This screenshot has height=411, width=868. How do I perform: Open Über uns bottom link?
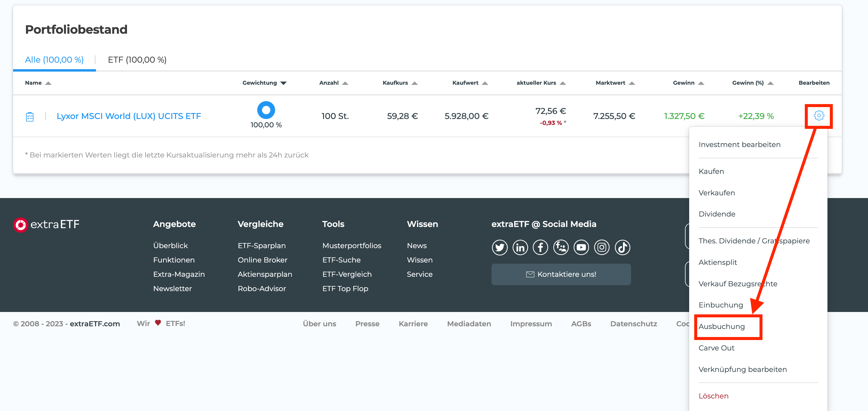(319, 324)
